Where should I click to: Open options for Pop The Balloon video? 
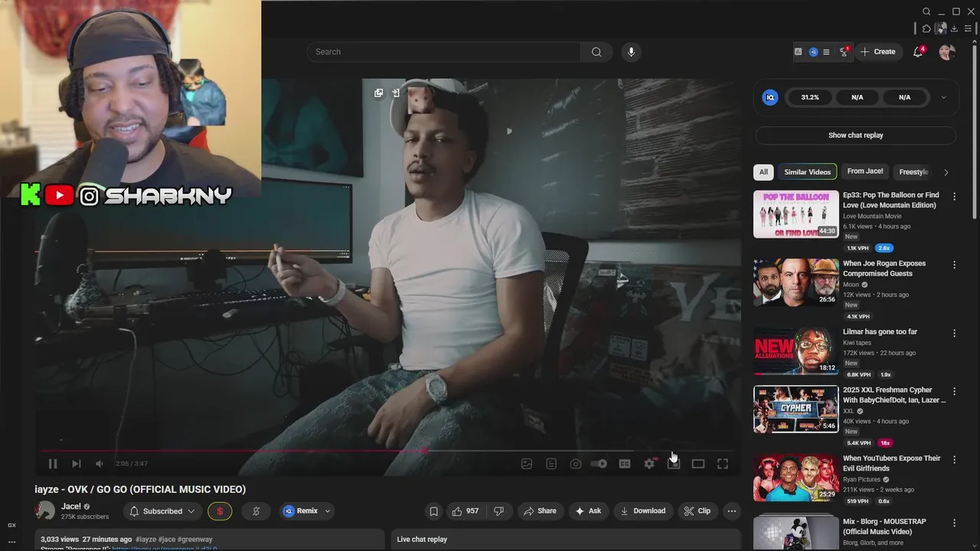[x=954, y=197]
